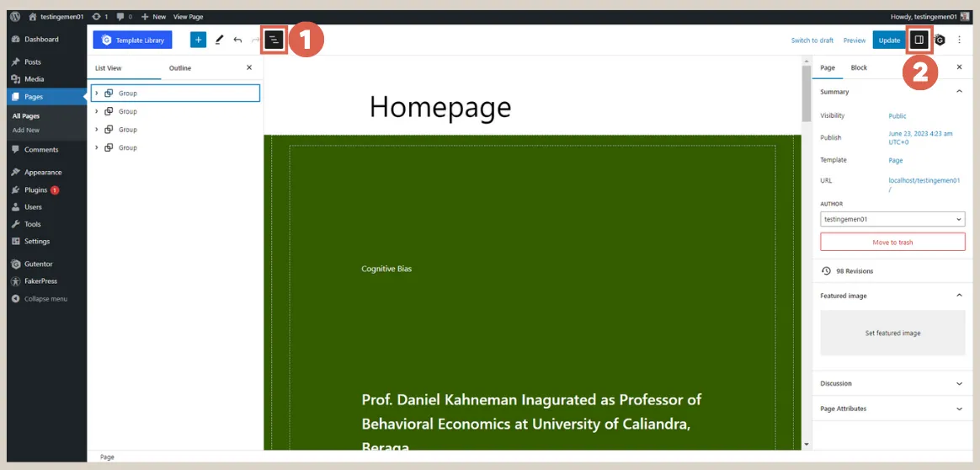Close the List View panel
The image size is (980, 470).
pyautogui.click(x=249, y=67)
